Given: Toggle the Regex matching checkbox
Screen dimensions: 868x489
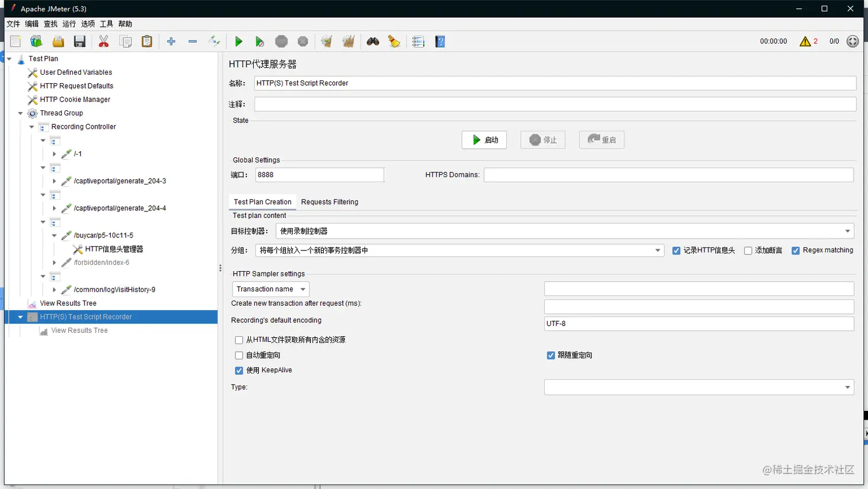Looking at the screenshot, I should click(796, 251).
